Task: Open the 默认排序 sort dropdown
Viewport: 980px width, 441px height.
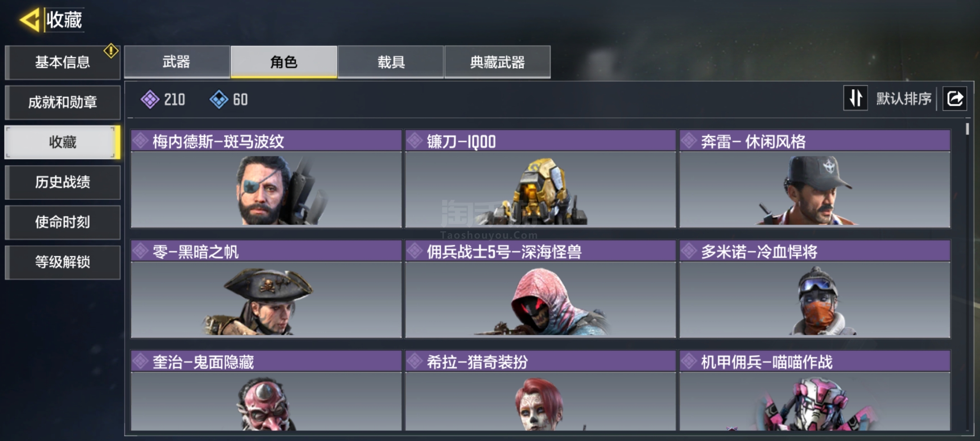Action: pyautogui.click(x=904, y=99)
